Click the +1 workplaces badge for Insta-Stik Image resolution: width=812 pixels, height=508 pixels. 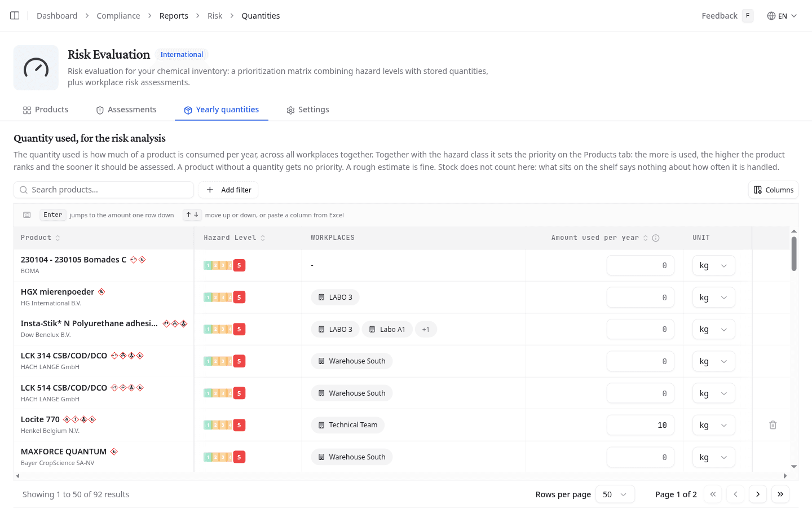coord(426,330)
